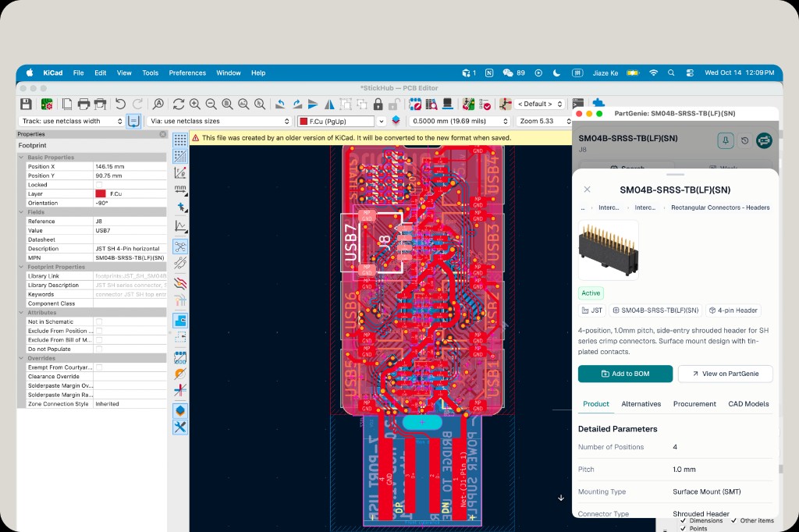
Task: Toggle the net inspector high-contrast mode
Action: pos(180,300)
